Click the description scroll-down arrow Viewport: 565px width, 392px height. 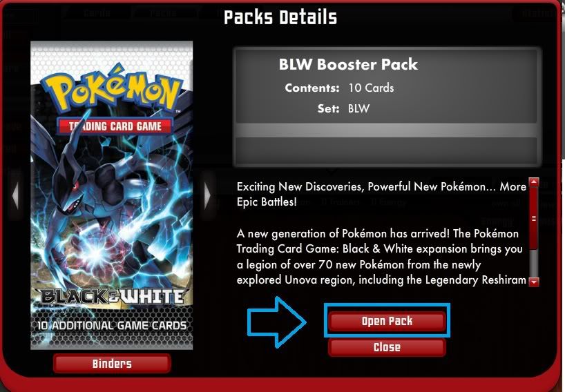coord(534,282)
